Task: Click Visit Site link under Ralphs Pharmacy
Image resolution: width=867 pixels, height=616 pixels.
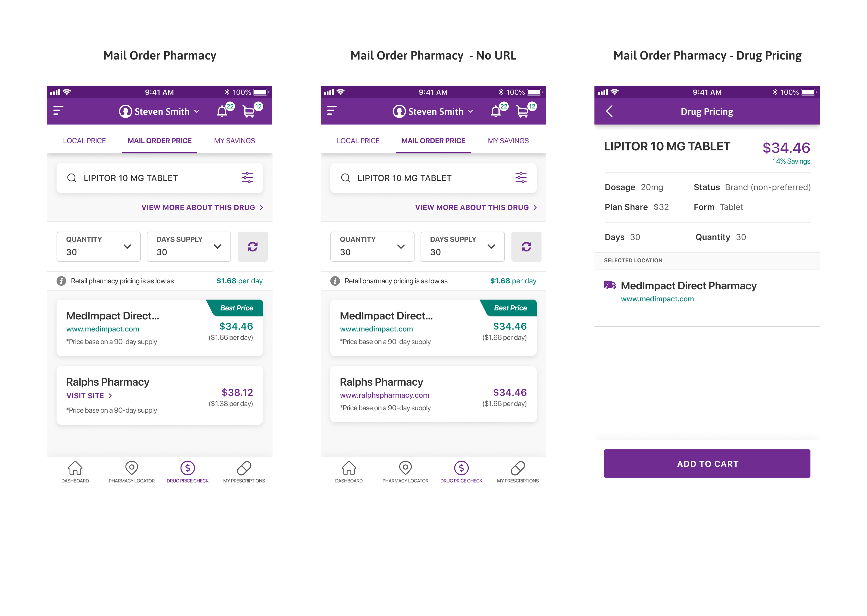Action: click(89, 396)
